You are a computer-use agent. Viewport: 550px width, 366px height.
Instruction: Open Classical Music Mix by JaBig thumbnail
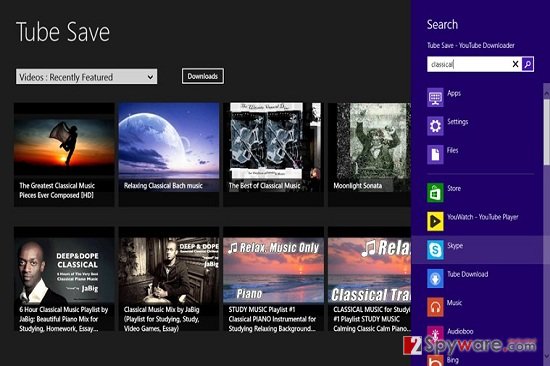[x=169, y=279]
